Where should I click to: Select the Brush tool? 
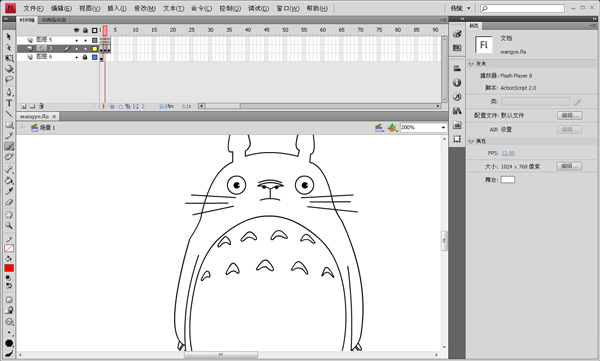coord(9,146)
